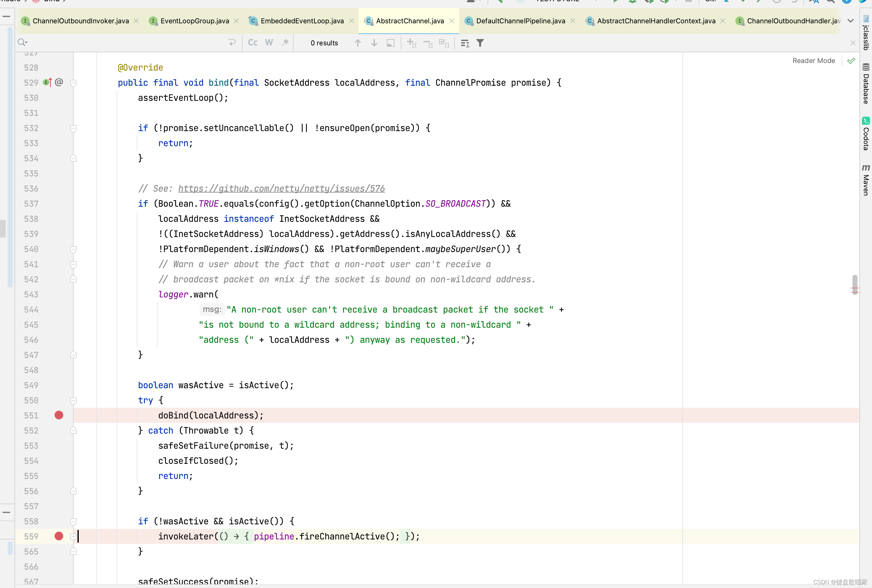Collapse try block at line 550
The image size is (872, 588).
[x=73, y=401]
